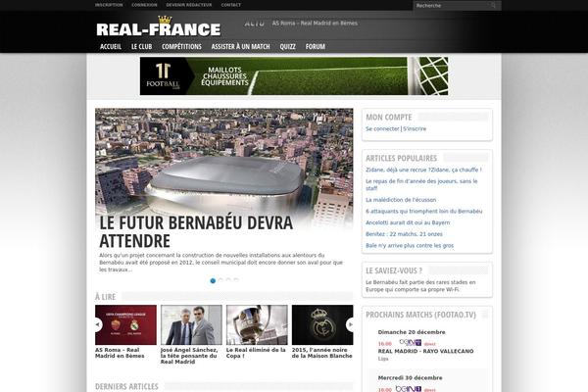Open Accueil menu item
588x392 pixels.
pyautogui.click(x=111, y=46)
